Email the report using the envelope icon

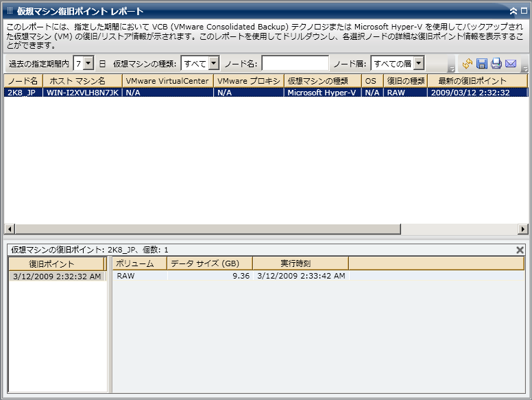[511, 64]
